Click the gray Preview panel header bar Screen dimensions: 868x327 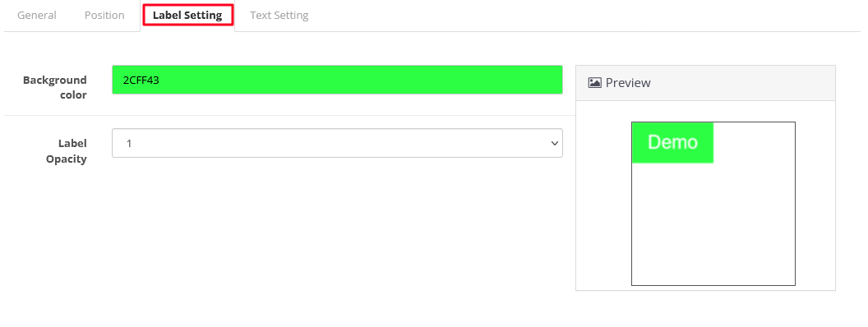pyautogui.click(x=705, y=83)
